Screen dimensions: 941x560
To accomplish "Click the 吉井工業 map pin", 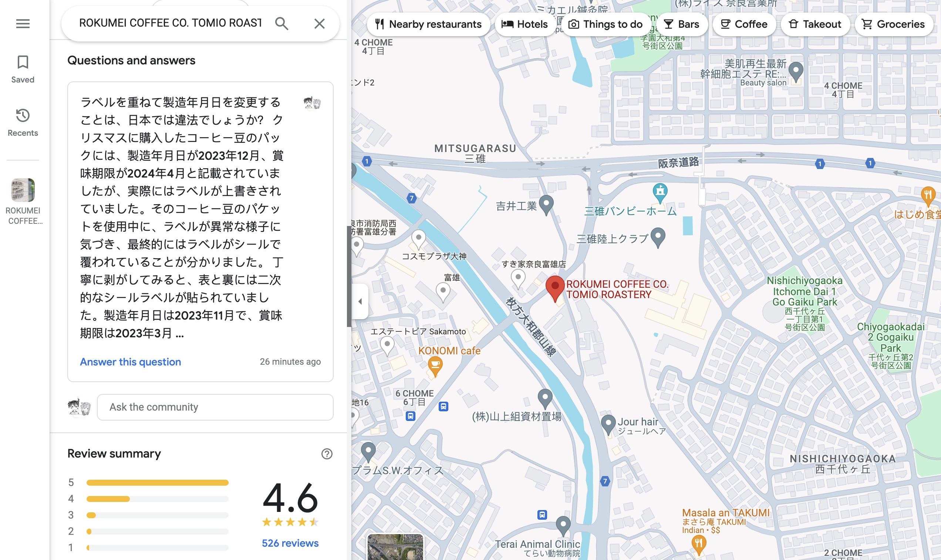I will 546,205.
